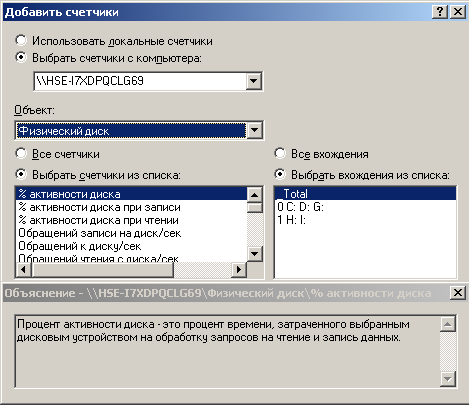Click the help question mark button
The height and width of the screenshot is (405, 469).
click(440, 12)
